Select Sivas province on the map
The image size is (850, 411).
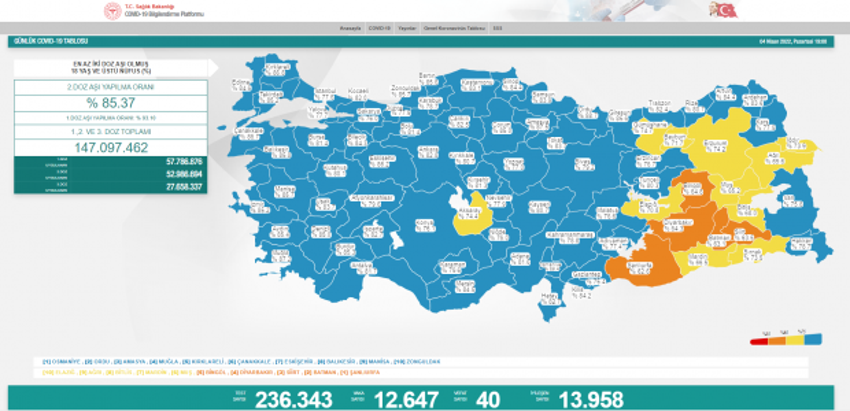[582, 163]
